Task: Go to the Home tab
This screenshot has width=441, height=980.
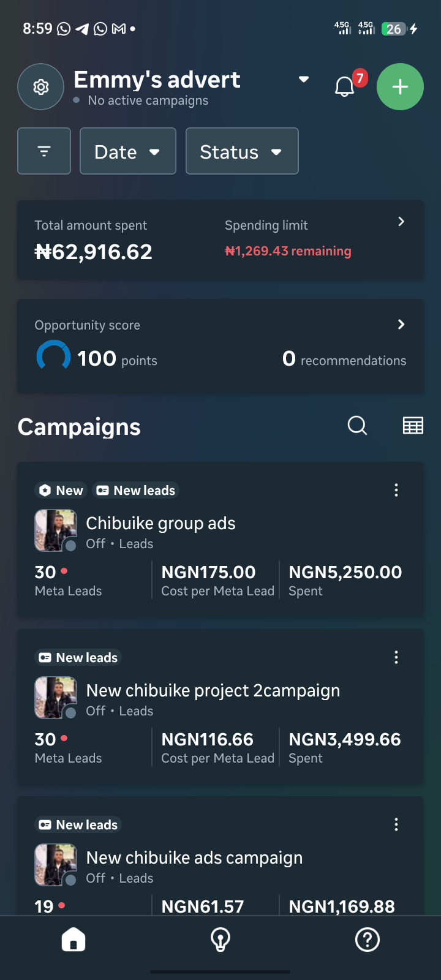Action: (x=73, y=940)
